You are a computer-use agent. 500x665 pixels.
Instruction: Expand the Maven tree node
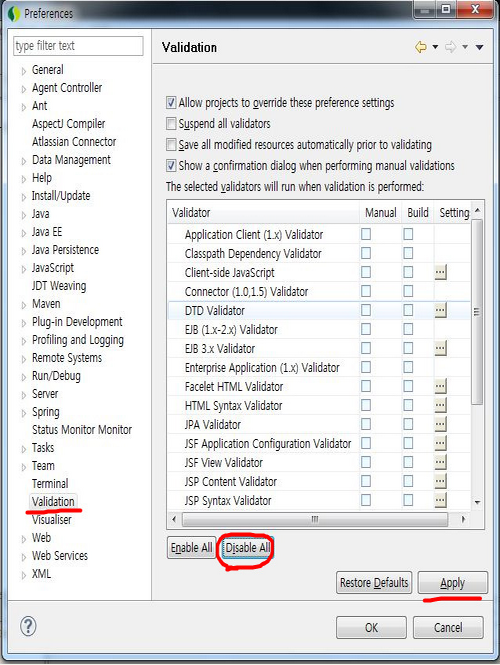pos(24,305)
